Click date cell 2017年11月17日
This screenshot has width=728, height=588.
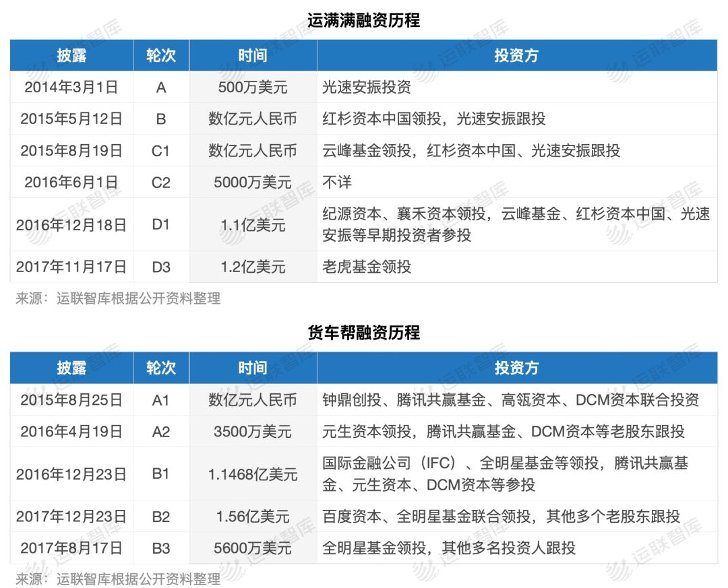pos(71,267)
